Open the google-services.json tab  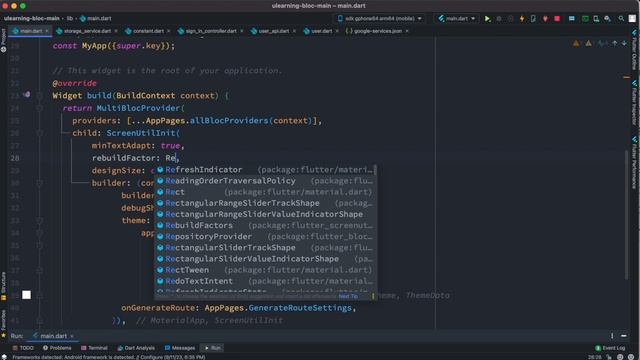377,31
